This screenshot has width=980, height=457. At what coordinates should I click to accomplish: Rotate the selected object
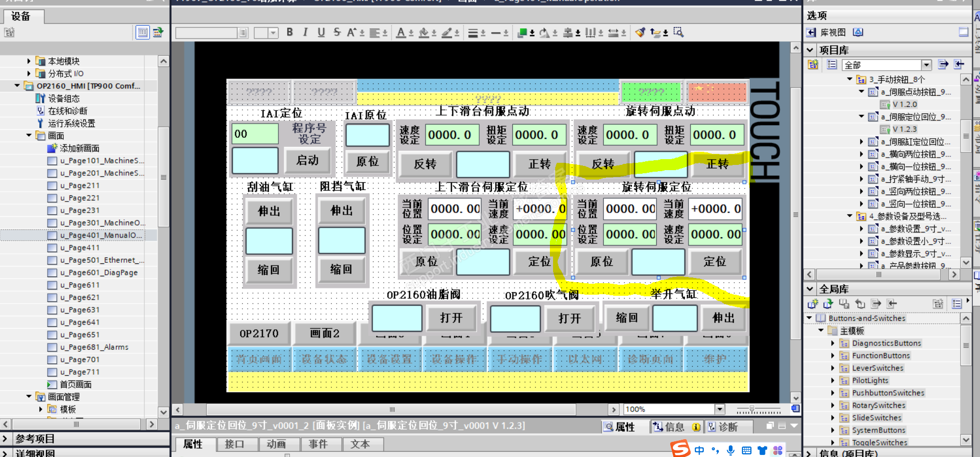coord(548,32)
